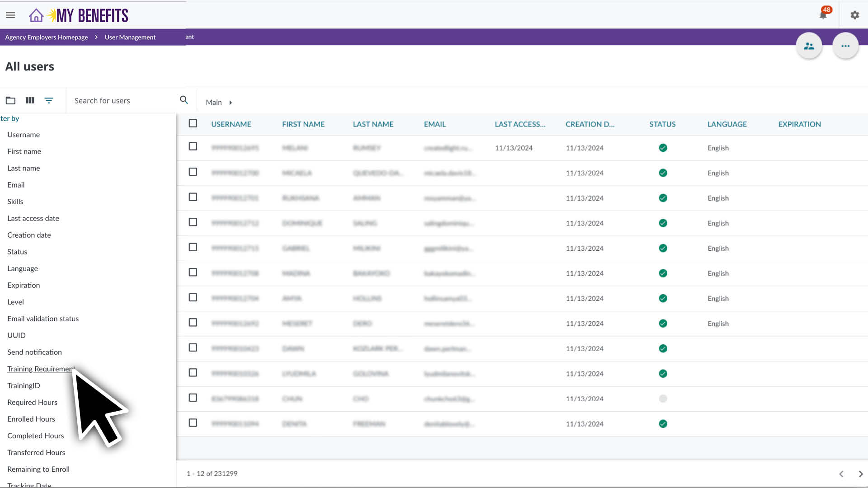Screen dimensions: 868x488
Task: Select User Management in the breadcrumb
Action: (130, 37)
